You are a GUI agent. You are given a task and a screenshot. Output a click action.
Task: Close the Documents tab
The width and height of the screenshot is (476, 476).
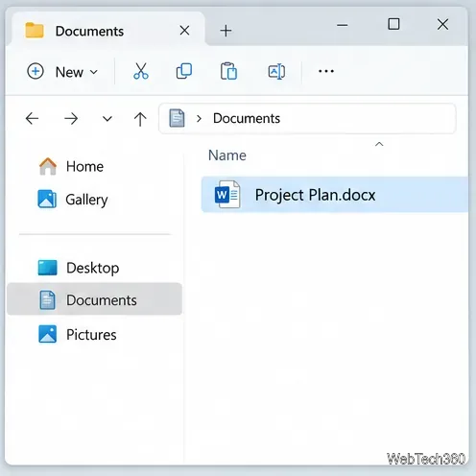click(x=184, y=31)
